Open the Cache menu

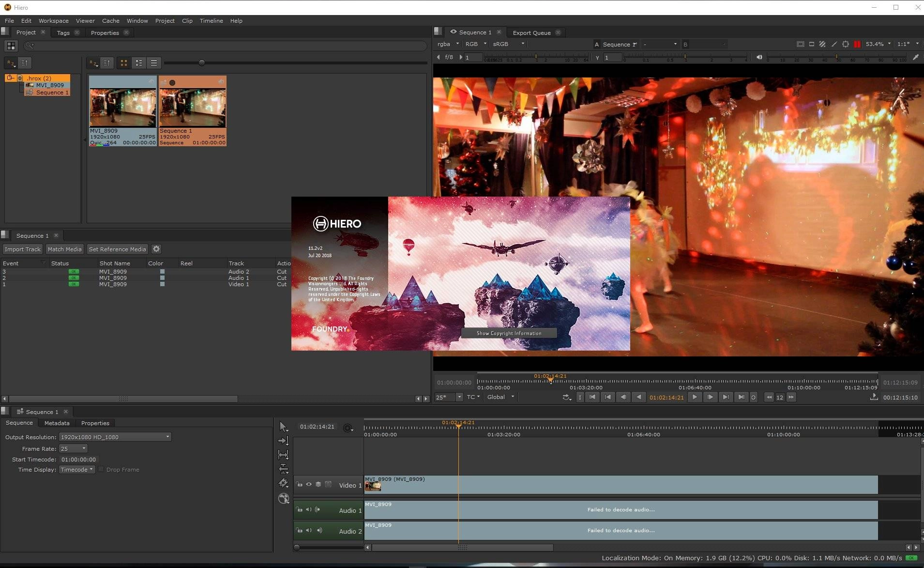(x=110, y=21)
